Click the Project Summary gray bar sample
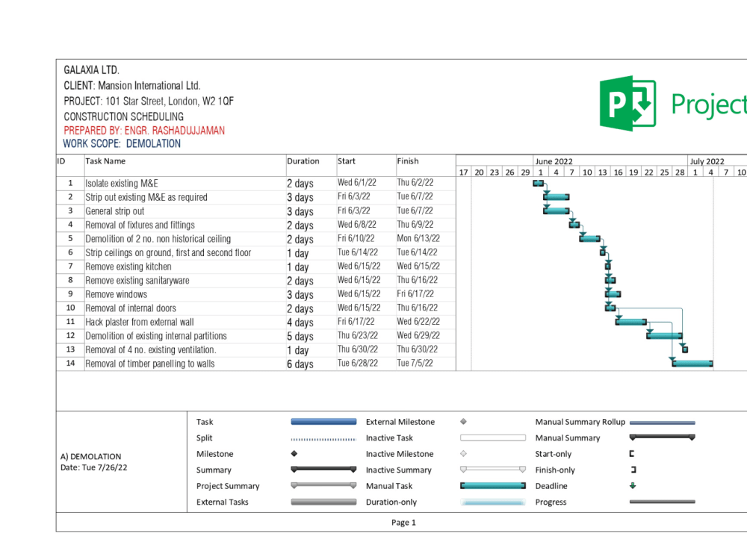 (323, 486)
